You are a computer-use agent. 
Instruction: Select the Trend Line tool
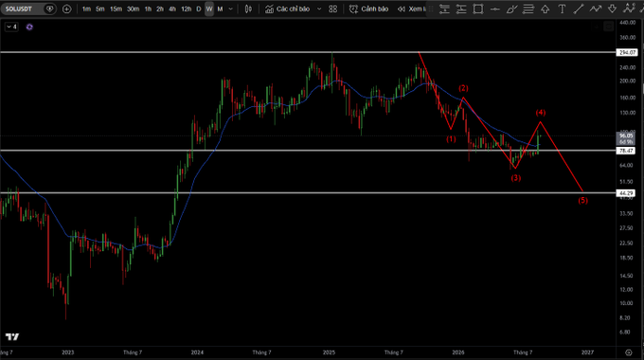pos(579,9)
